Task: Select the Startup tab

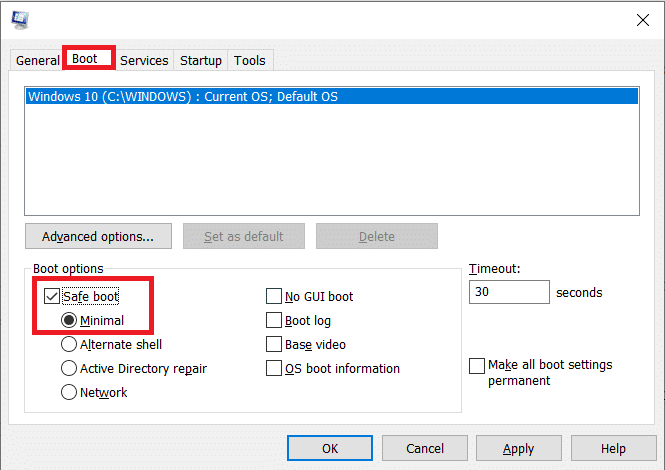Action: [201, 60]
